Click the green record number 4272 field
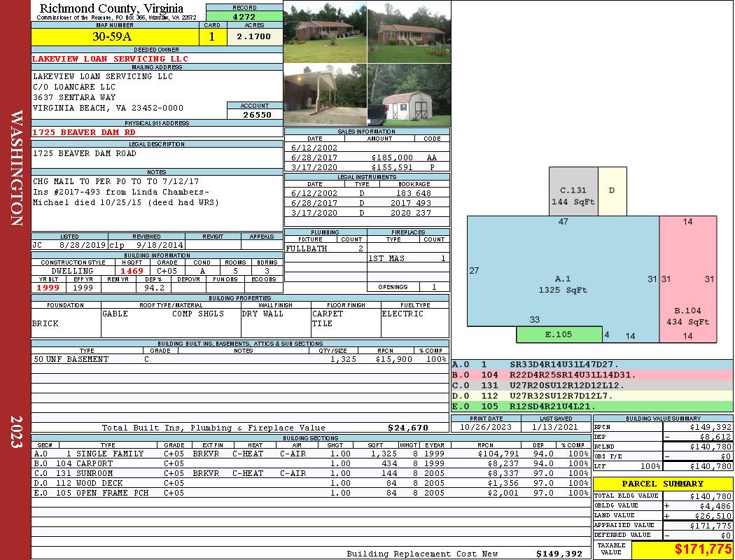 click(x=244, y=15)
